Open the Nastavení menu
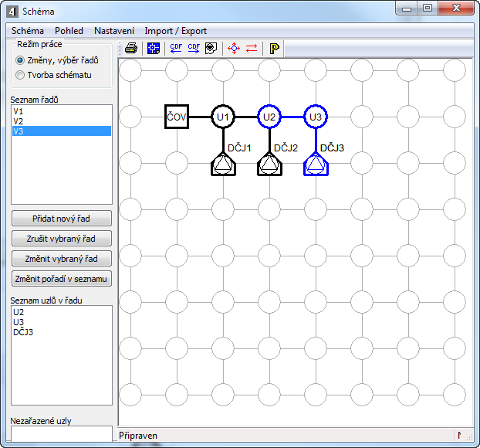Screen dimensions: 480x448 (x=114, y=31)
